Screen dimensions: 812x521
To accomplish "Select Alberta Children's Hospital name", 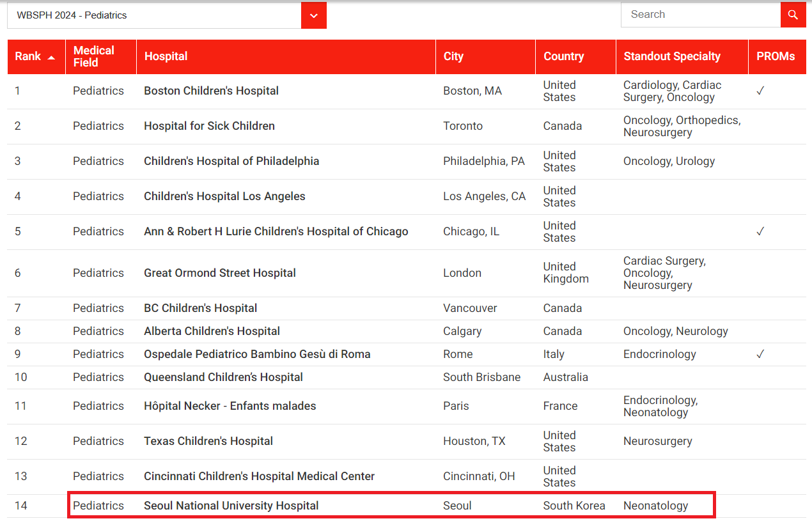I will (212, 331).
